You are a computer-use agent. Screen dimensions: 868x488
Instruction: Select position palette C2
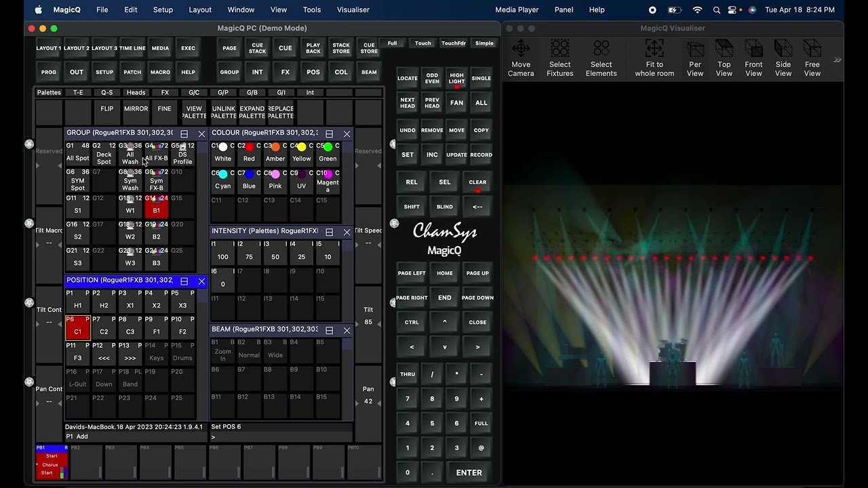point(104,327)
